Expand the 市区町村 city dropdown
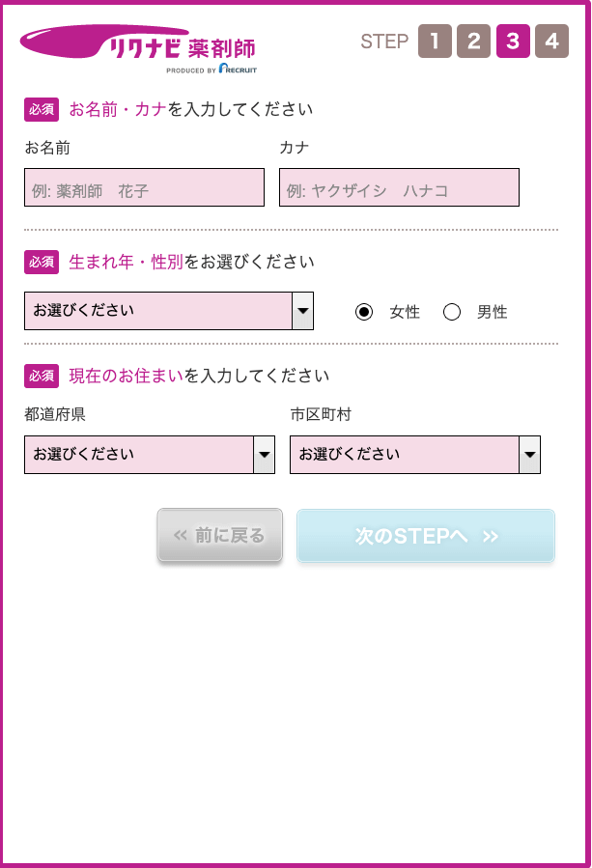This screenshot has width=592, height=868. click(415, 454)
